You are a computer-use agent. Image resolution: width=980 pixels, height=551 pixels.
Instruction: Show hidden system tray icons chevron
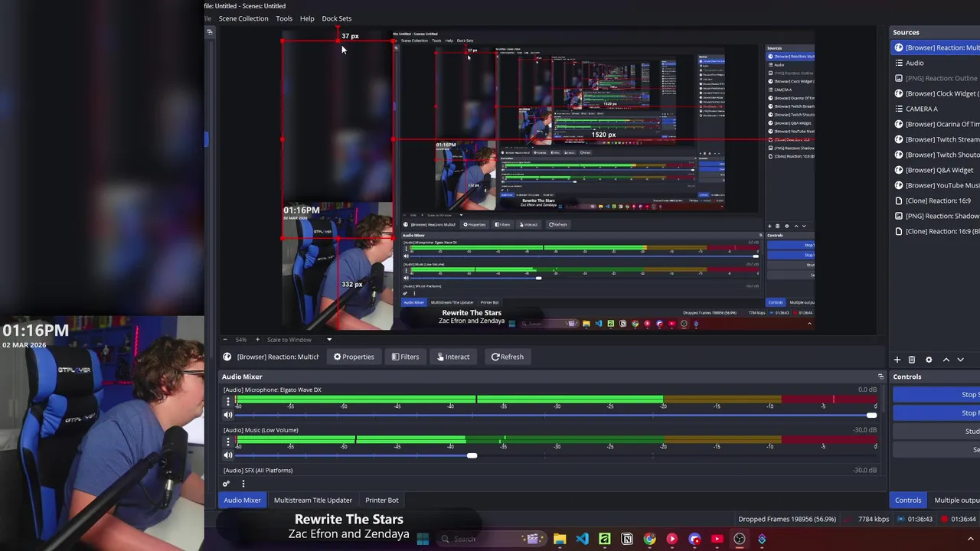(971, 539)
